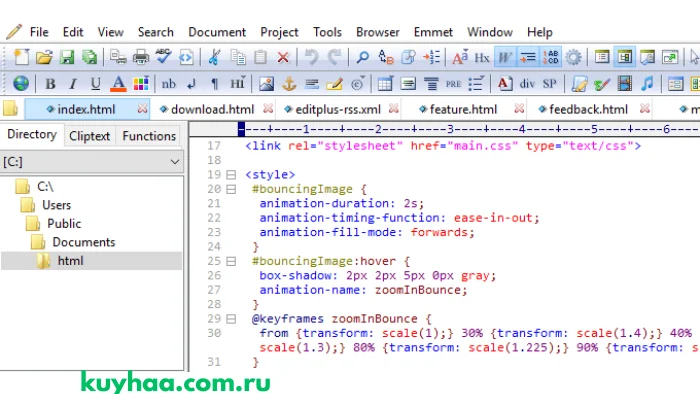Collapse #bouncingImage:hover block at line 25
Image resolution: width=700 pixels, height=394 pixels.
(231, 261)
